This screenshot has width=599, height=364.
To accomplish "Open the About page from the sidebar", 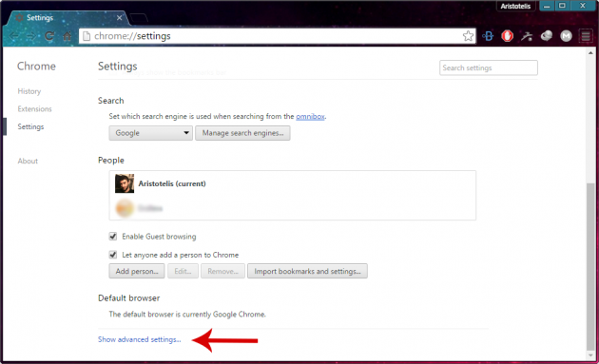I will coord(28,162).
